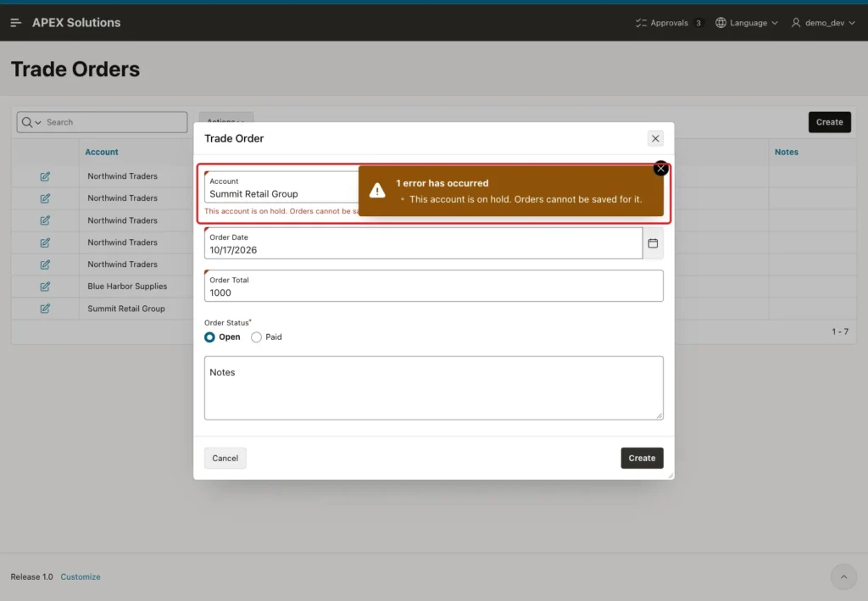This screenshot has height=601, width=868.
Task: Click the Approvals checklist icon
Action: click(641, 23)
